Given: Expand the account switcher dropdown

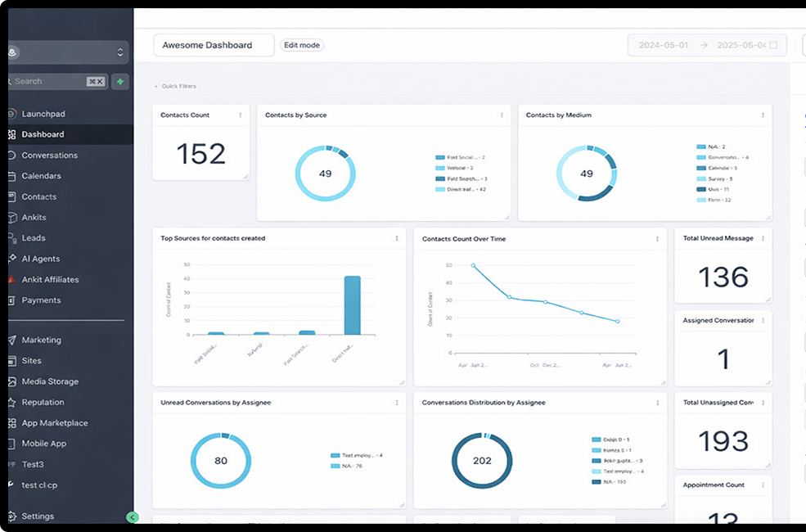Looking at the screenshot, I should [120, 52].
